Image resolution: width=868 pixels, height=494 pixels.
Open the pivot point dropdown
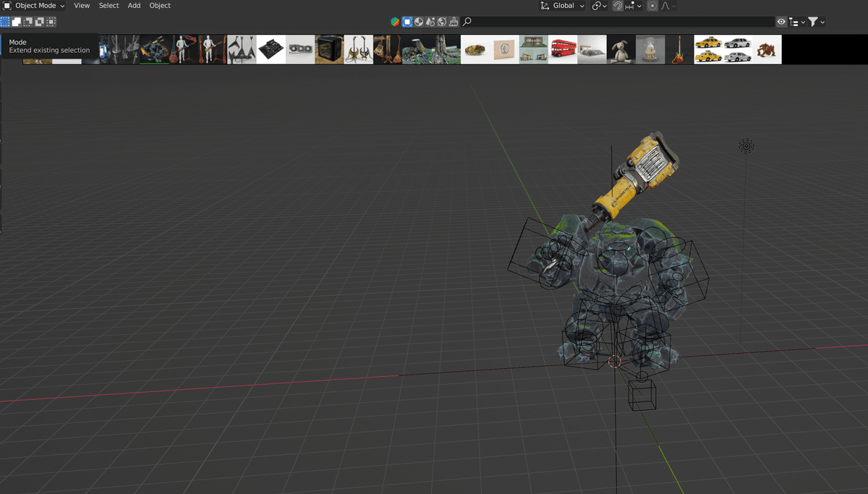(600, 6)
